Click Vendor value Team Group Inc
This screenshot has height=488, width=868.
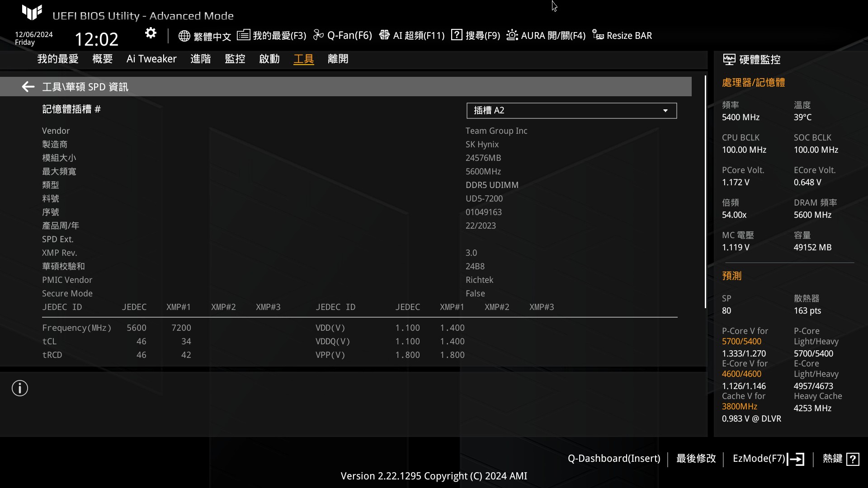pyautogui.click(x=496, y=131)
